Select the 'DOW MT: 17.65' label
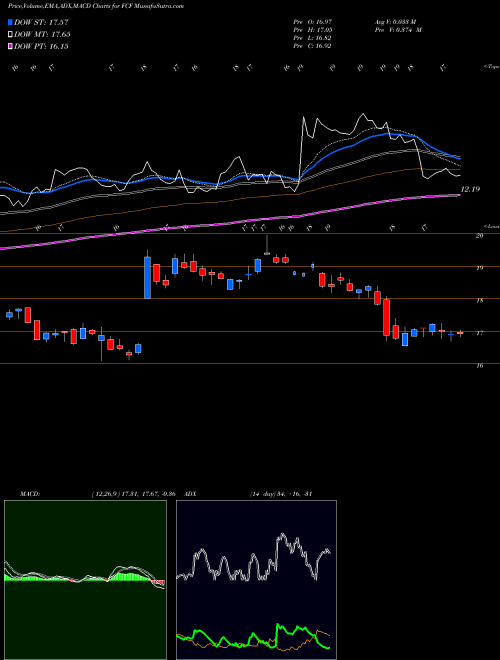Viewport: 500px width, 660px height. coord(42,35)
